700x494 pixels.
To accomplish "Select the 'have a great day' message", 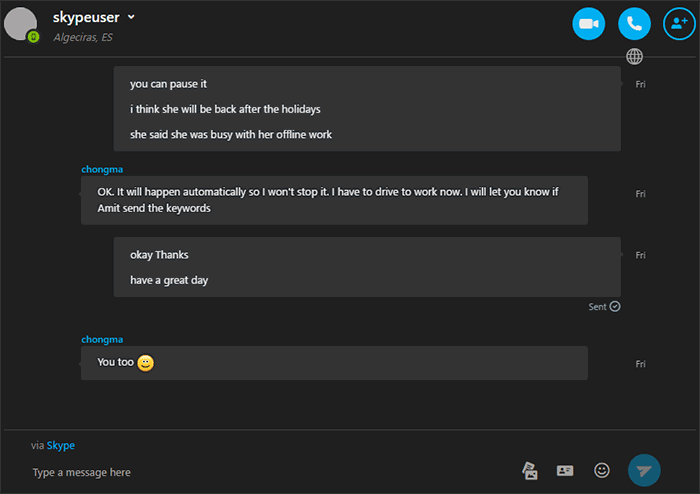I will 169,280.
